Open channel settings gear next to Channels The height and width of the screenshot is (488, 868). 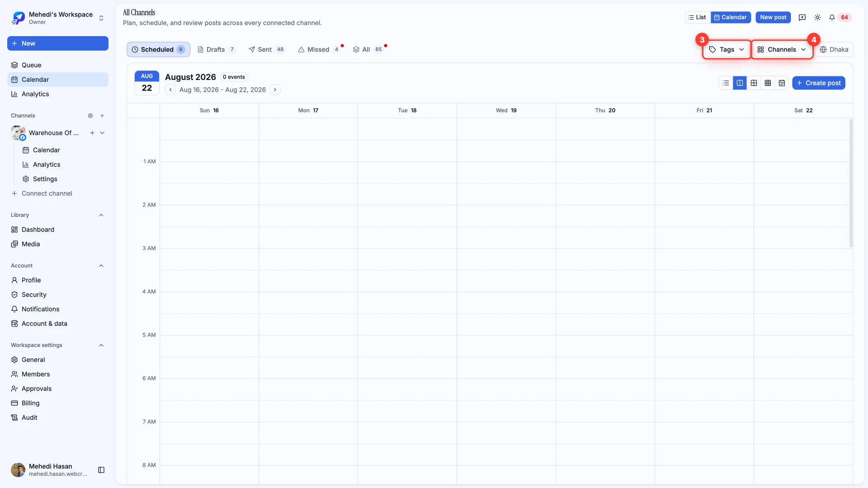90,116
